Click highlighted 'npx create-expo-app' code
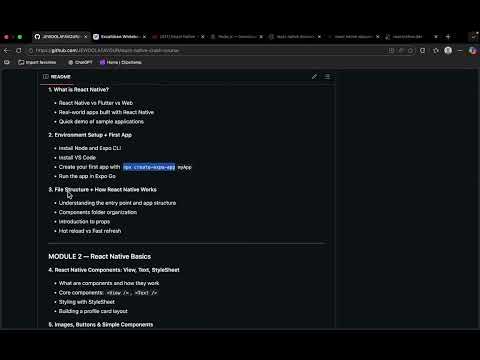Viewport: 480px width, 360px height. click(149, 167)
